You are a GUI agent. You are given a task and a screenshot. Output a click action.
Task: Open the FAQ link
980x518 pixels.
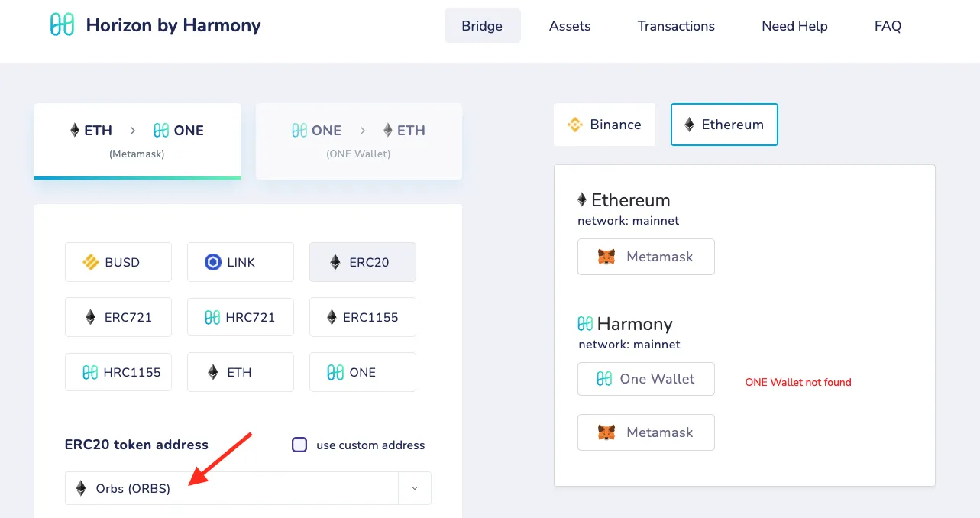point(888,26)
